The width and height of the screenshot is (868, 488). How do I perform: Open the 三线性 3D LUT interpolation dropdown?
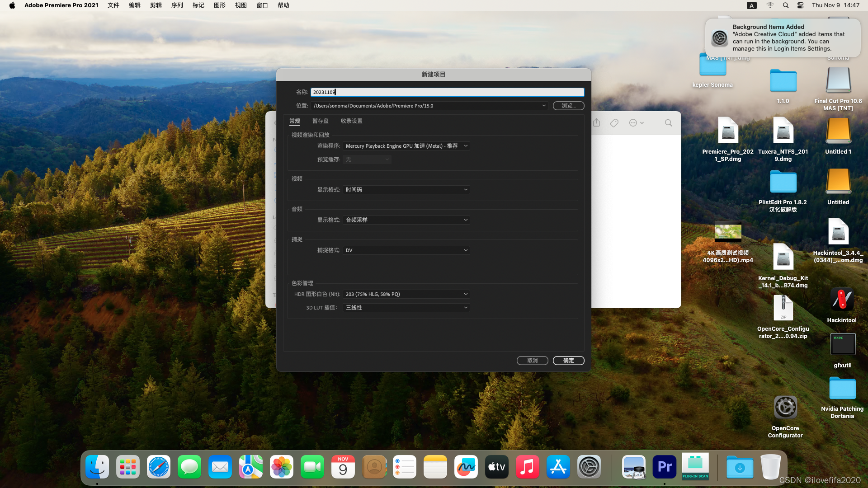click(x=406, y=308)
